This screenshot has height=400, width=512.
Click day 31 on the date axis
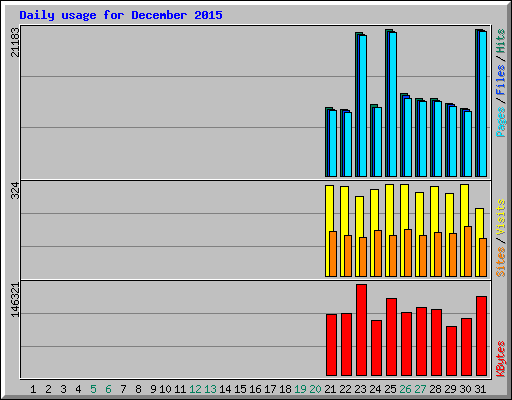480,389
